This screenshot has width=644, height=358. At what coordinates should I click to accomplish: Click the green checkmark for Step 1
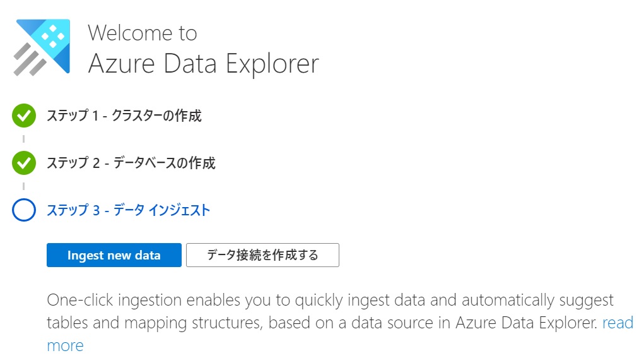tap(24, 116)
